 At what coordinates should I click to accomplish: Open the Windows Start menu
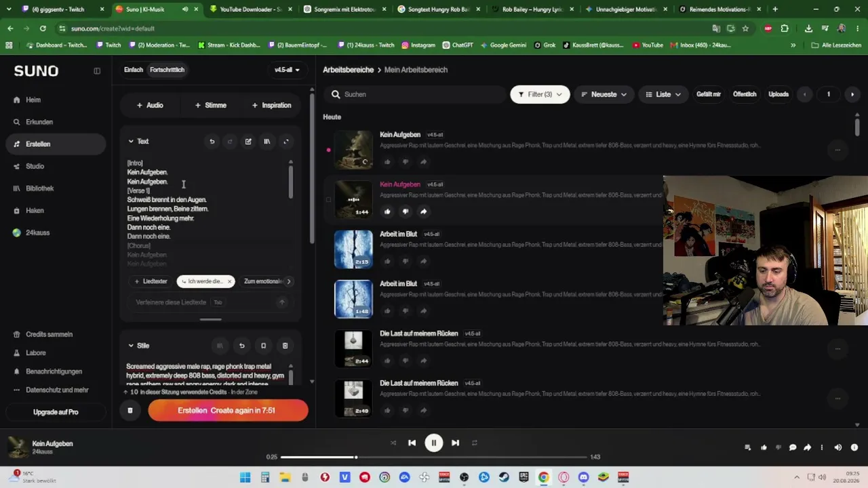245,477
